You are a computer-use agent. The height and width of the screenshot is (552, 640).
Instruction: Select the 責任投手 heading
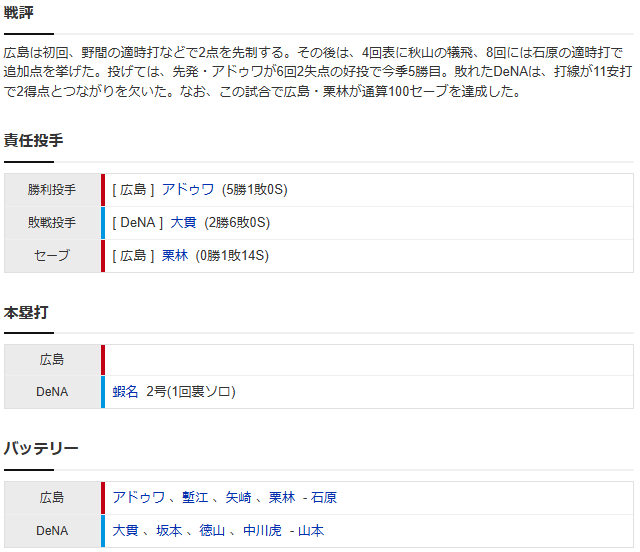click(33, 140)
